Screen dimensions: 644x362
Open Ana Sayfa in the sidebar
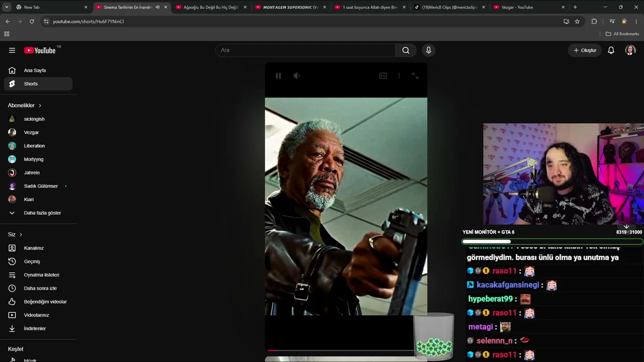pos(38,70)
